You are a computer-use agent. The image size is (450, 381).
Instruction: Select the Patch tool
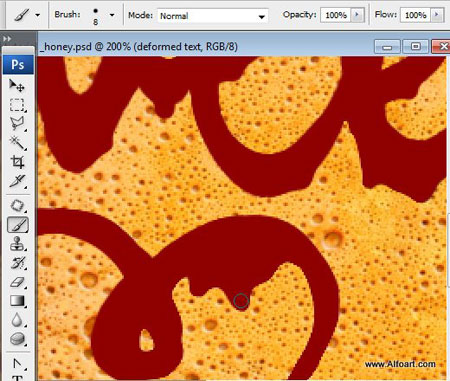17,205
